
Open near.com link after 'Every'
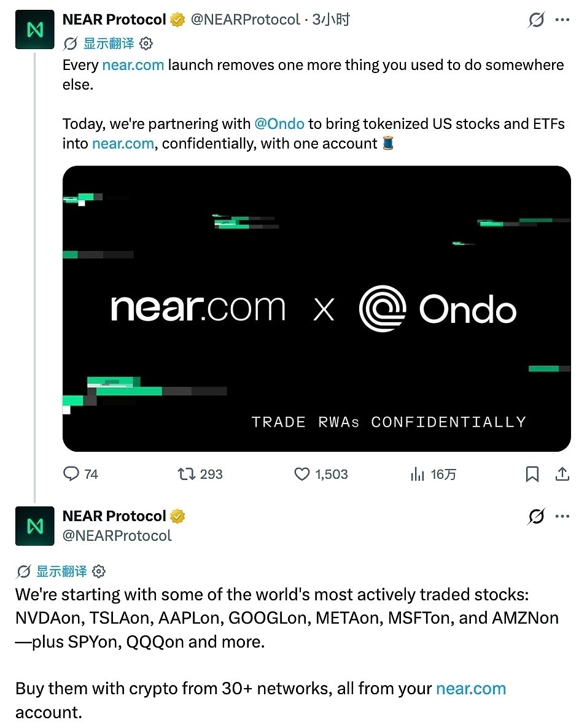click(133, 65)
